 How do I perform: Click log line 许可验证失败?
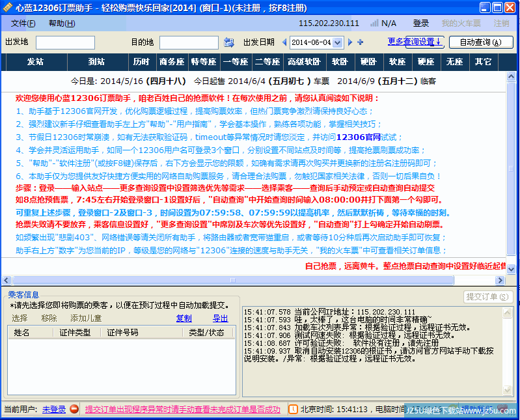click(x=341, y=343)
